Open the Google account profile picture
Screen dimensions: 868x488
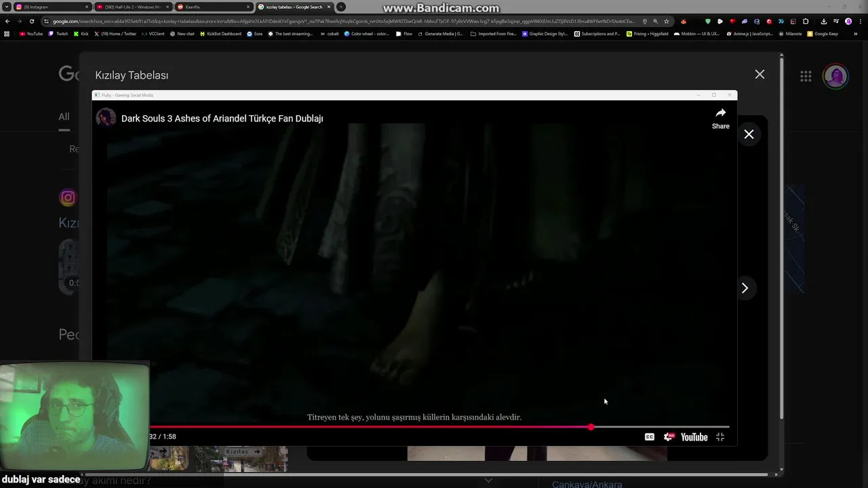point(835,76)
